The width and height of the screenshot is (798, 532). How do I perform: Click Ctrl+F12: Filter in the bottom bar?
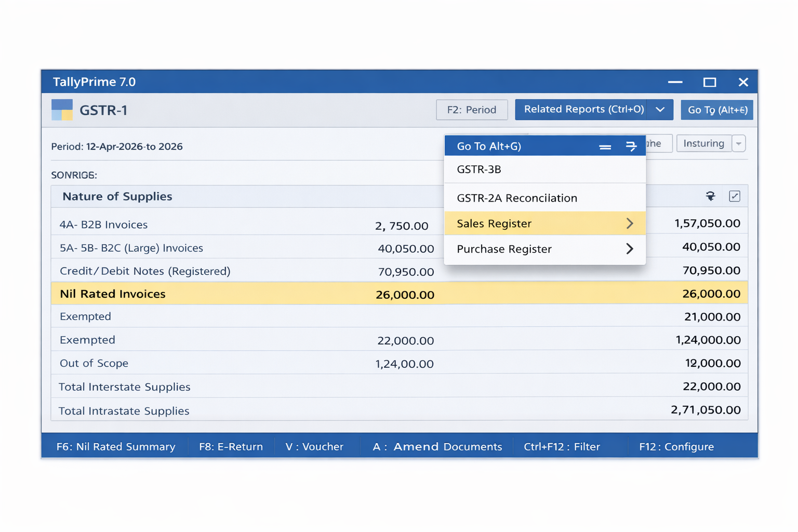pyautogui.click(x=562, y=446)
